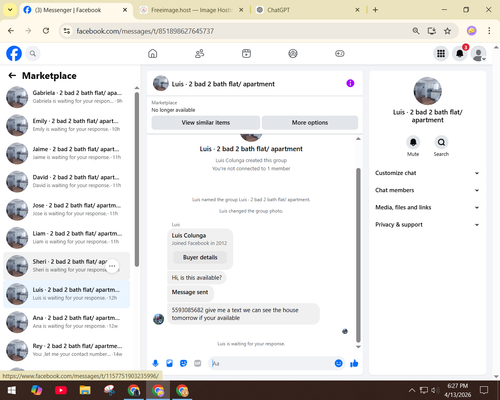Open the Copilot taskbar icon

pos(36,390)
